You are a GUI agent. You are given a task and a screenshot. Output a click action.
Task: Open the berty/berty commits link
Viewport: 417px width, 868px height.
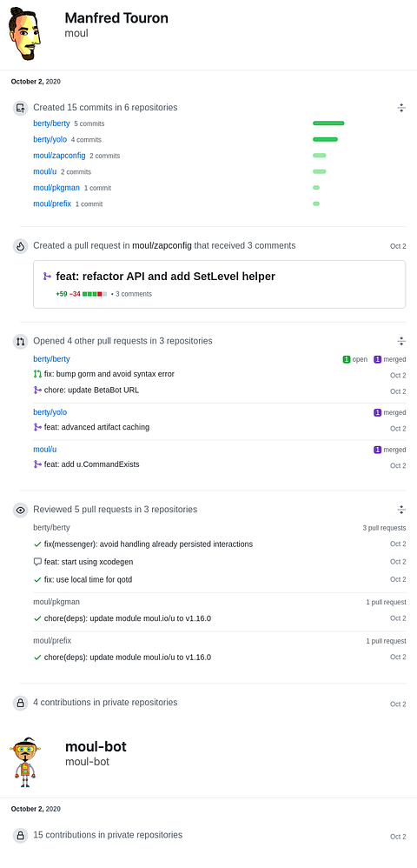pyautogui.click(x=51, y=124)
